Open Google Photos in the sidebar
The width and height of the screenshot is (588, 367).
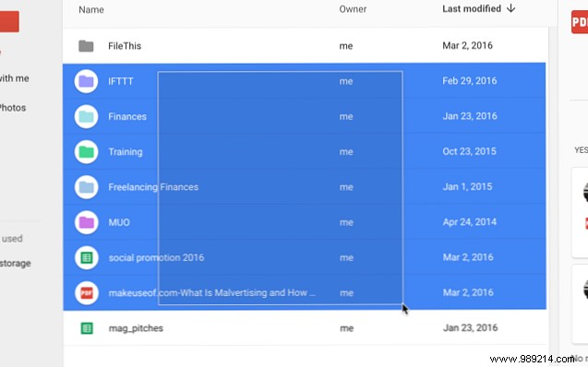click(x=12, y=108)
